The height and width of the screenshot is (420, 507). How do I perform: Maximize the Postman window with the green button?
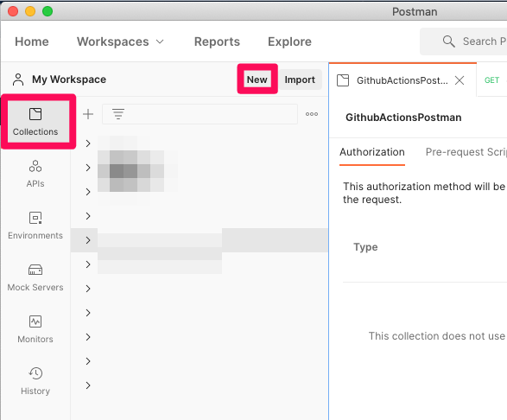coord(48,11)
